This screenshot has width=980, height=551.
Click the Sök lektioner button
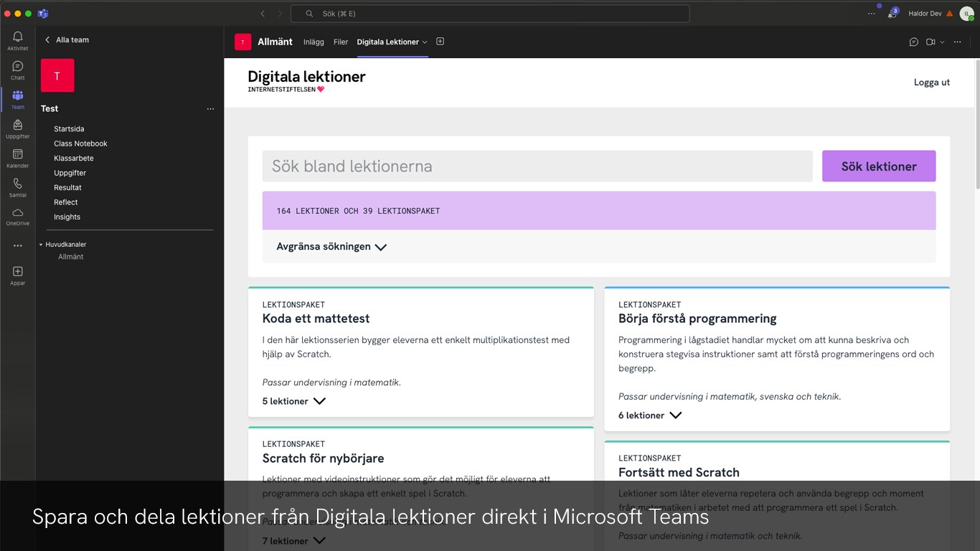pyautogui.click(x=879, y=166)
